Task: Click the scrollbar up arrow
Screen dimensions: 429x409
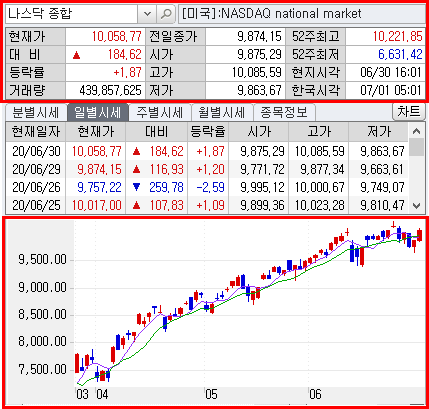Action: 416,131
